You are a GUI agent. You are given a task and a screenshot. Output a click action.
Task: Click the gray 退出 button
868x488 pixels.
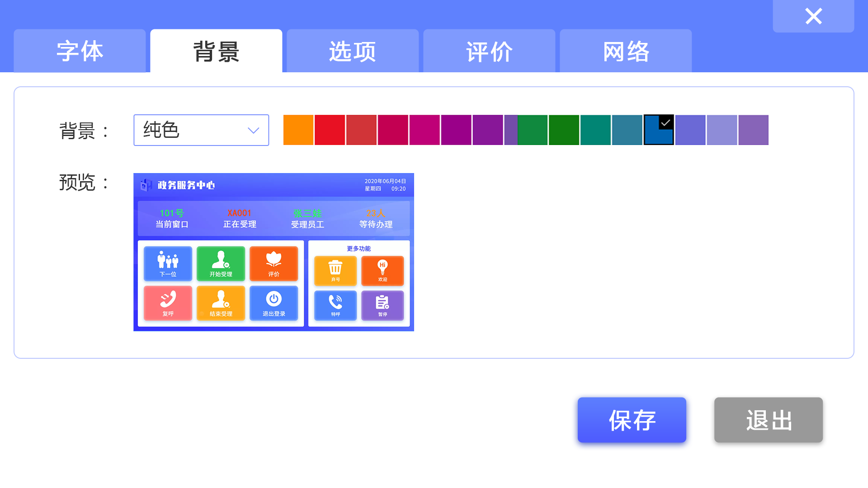click(x=769, y=420)
